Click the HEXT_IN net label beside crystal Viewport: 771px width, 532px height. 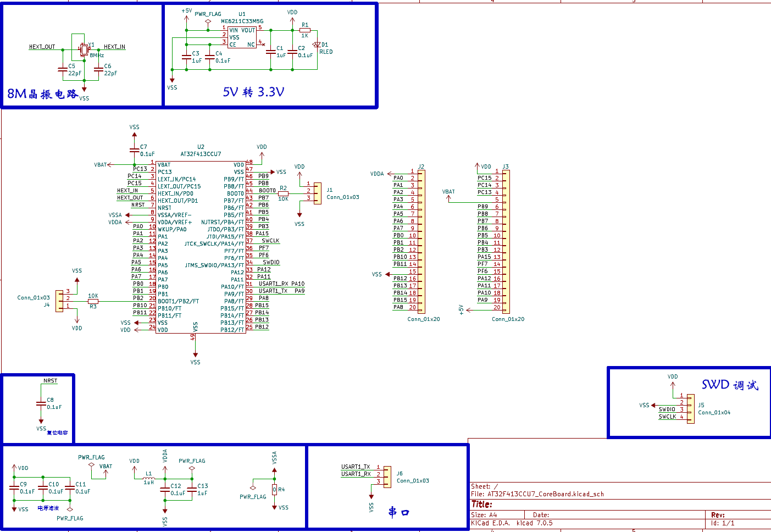tap(114, 47)
